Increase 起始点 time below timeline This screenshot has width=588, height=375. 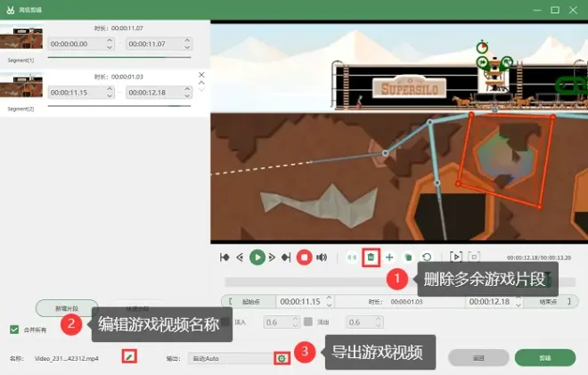point(329,298)
